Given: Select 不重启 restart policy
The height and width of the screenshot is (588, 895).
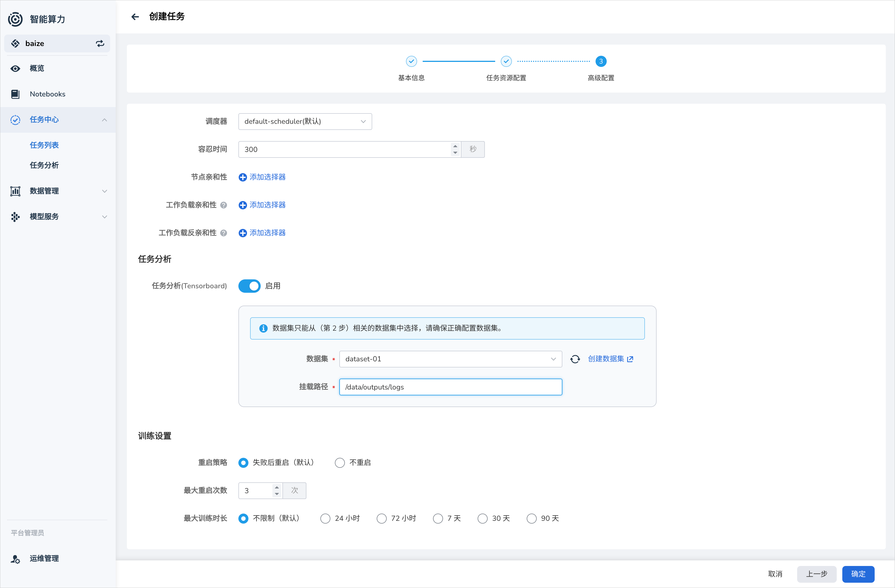Looking at the screenshot, I should click(340, 463).
